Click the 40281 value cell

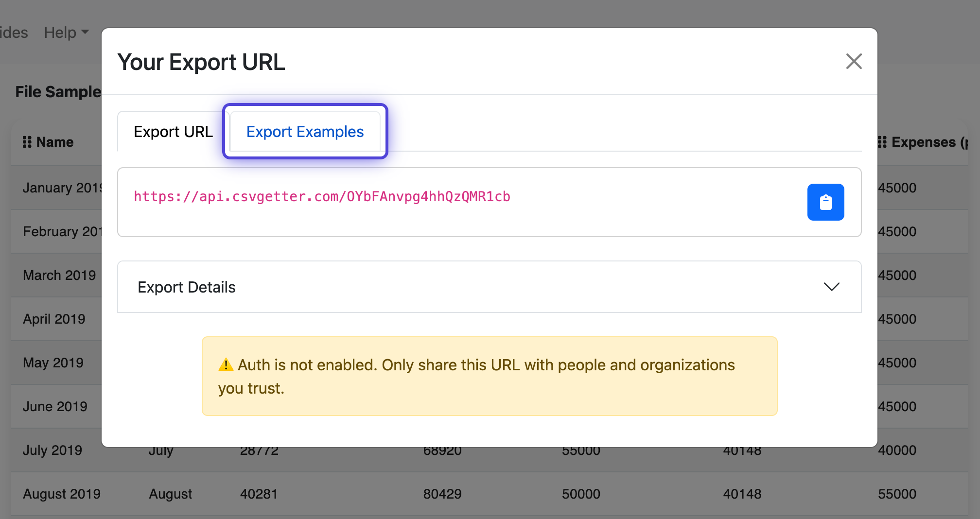coord(259,494)
